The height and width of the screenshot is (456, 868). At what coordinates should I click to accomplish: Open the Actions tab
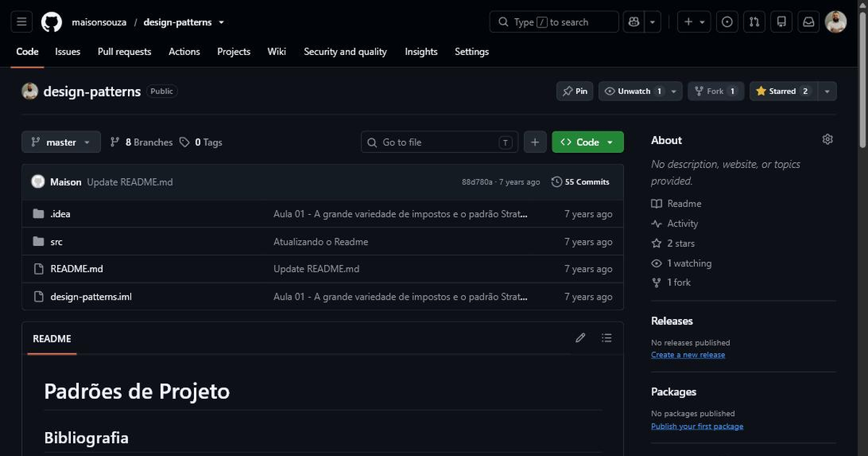(184, 51)
